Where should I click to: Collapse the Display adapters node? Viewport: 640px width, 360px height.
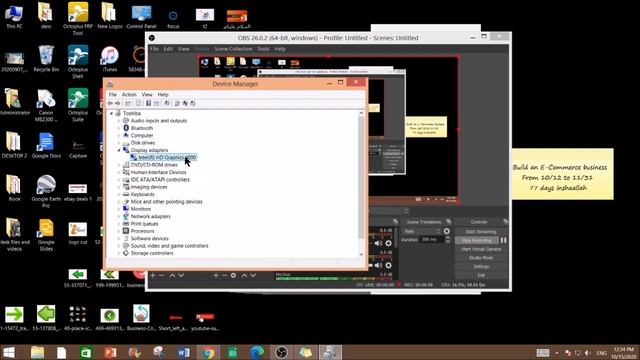tap(119, 150)
